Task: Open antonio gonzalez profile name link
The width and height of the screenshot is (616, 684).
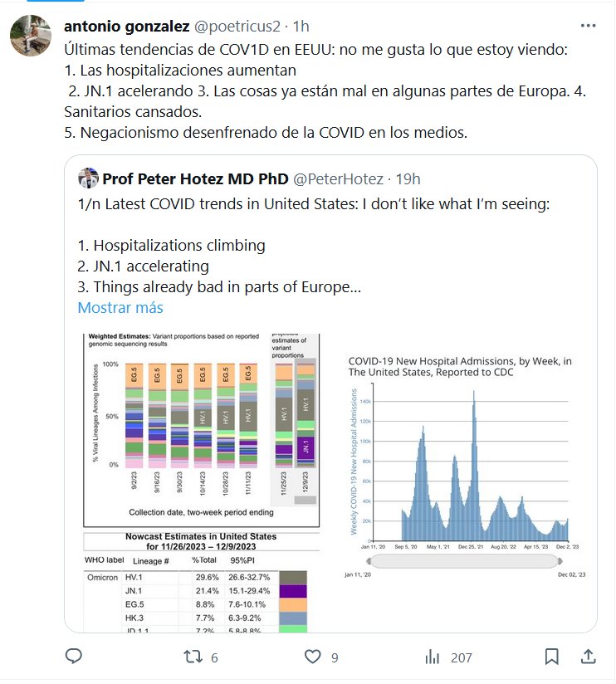Action: point(126,25)
